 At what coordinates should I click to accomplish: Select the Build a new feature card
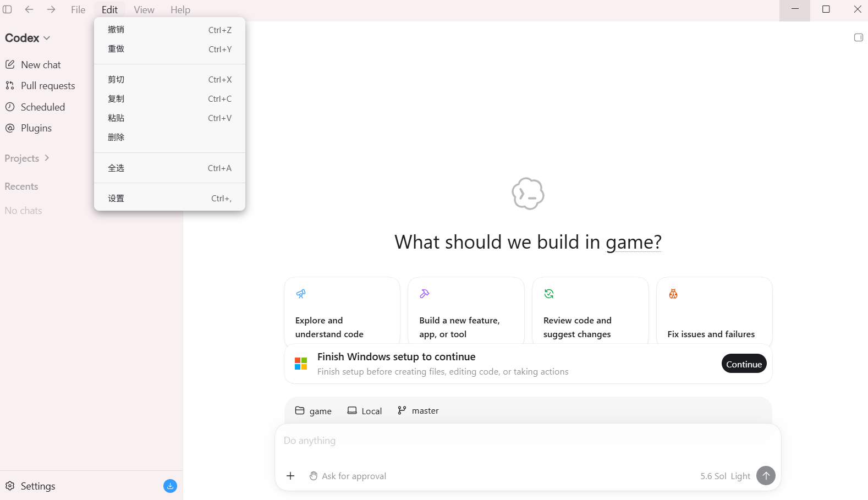pos(466,310)
